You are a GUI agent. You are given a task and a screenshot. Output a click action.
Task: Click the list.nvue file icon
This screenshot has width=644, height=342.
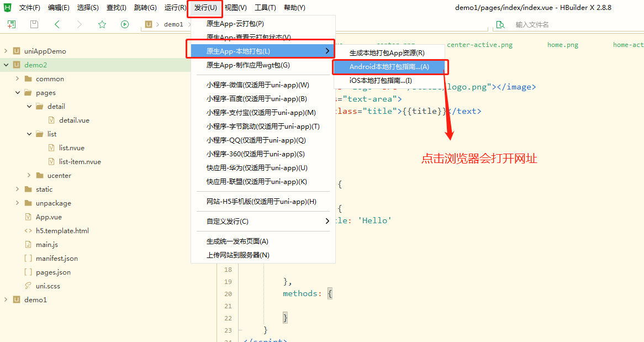(x=51, y=148)
